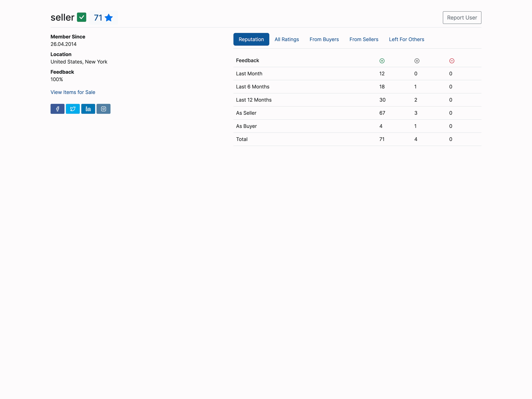Image resolution: width=532 pixels, height=399 pixels.
Task: Open the LinkedIn profile icon
Action: [88, 109]
